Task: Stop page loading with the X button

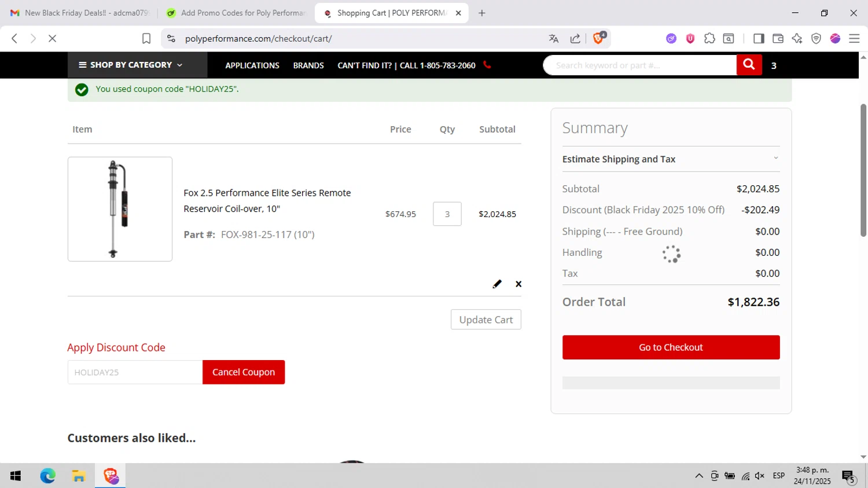Action: (x=52, y=38)
